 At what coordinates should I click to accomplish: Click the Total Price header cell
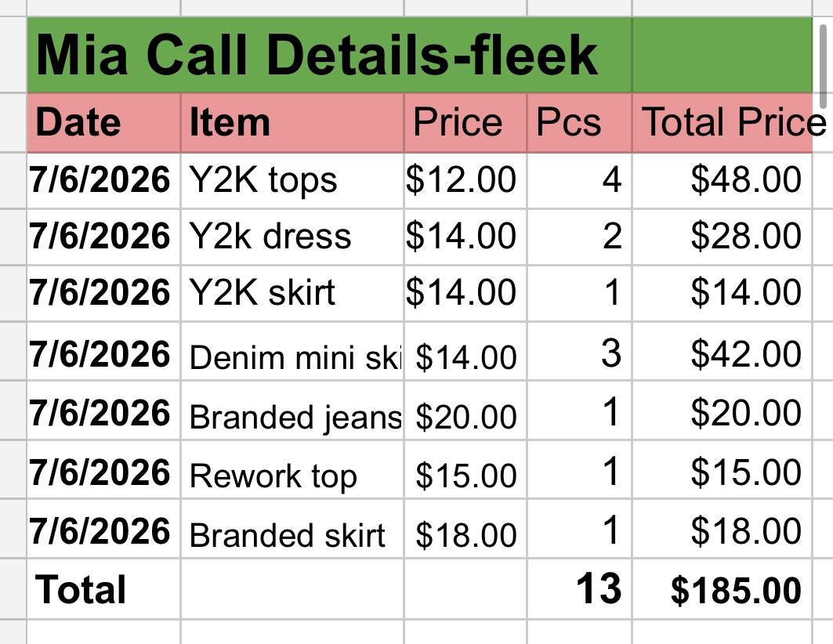pos(723,123)
